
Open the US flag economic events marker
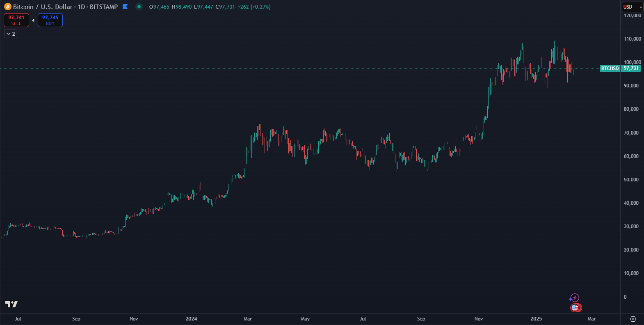[575, 307]
